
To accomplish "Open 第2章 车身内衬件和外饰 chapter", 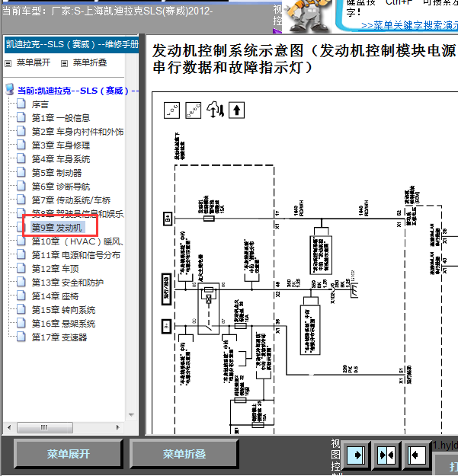I will click(x=78, y=132).
